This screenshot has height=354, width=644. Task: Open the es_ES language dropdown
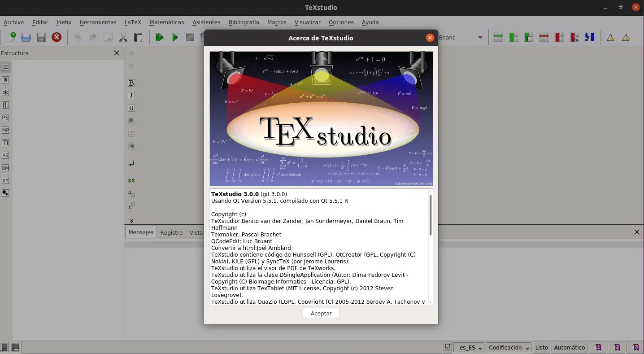pyautogui.click(x=469, y=347)
